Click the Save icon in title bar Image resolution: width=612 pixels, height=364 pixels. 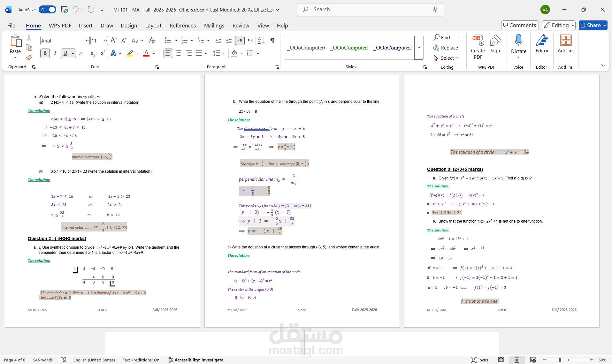(64, 10)
